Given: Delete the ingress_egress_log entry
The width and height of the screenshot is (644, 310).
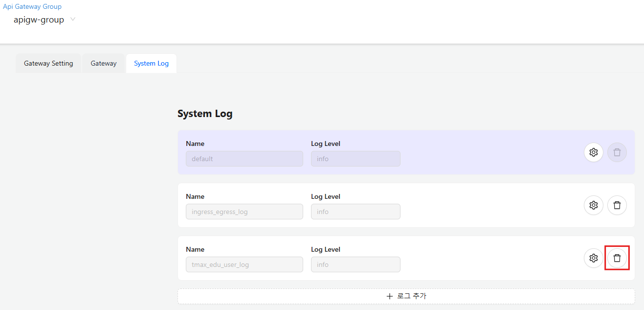Looking at the screenshot, I should coord(617,205).
